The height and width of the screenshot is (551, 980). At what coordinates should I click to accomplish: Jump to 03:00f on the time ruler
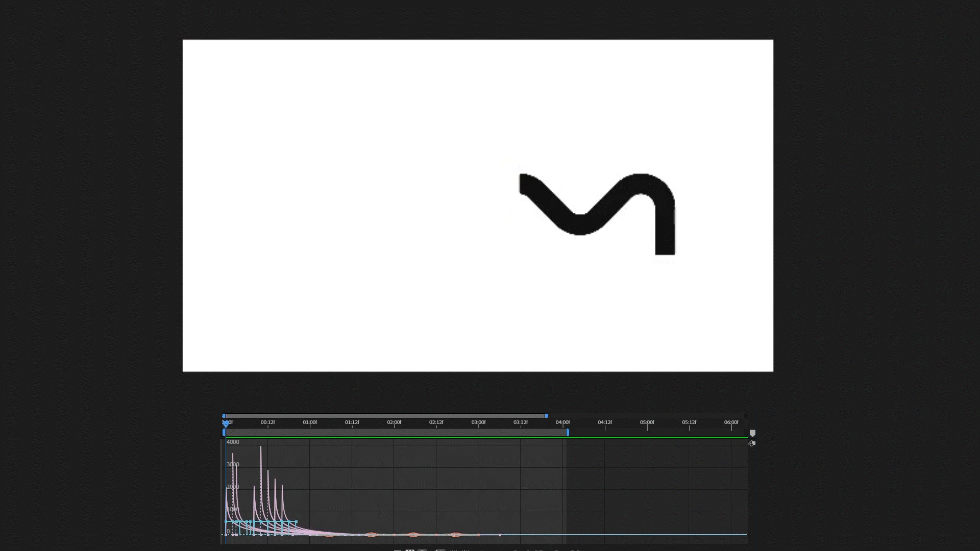tap(478, 422)
